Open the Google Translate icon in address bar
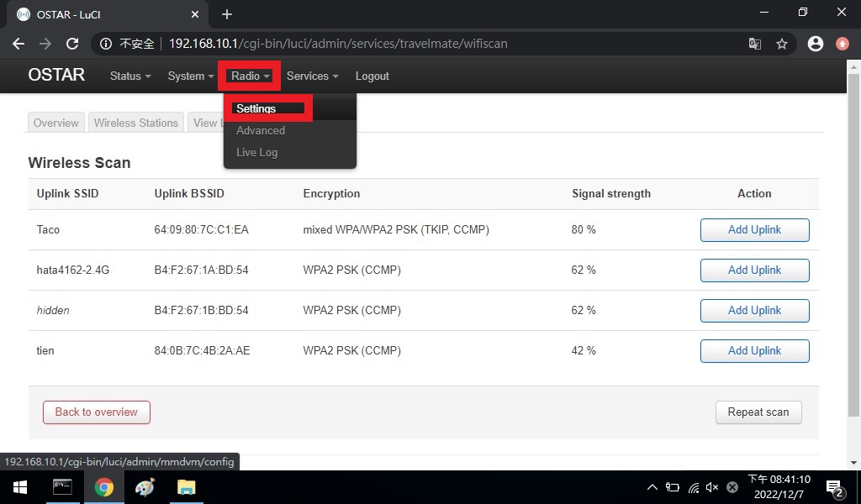Screen dimensions: 861x504 (x=755, y=44)
